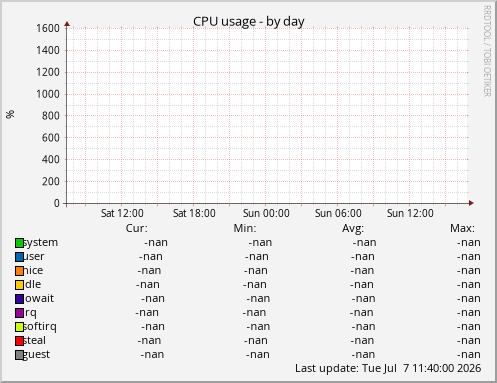Click the % vertical axis unit label
Screen dimensions: 497x383
click(10, 114)
